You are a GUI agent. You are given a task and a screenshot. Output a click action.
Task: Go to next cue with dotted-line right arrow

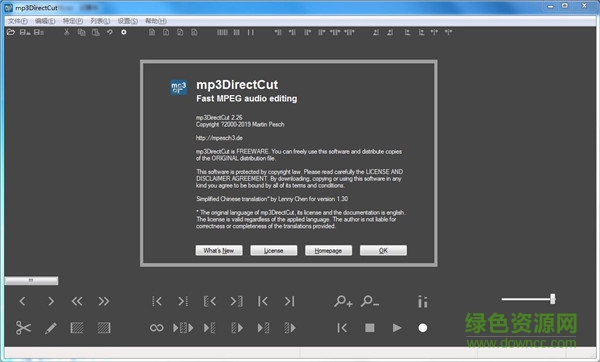tap(183, 302)
